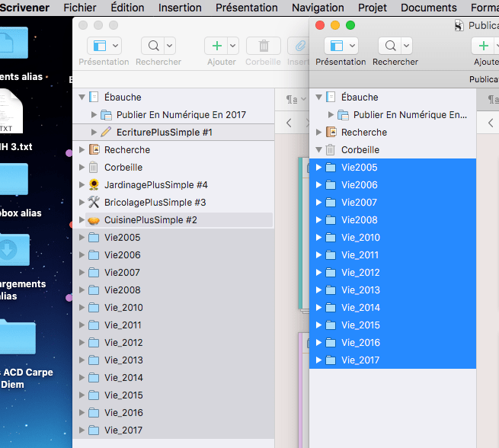Select the tools BricolagePlusSimple #3 icon

point(94,203)
